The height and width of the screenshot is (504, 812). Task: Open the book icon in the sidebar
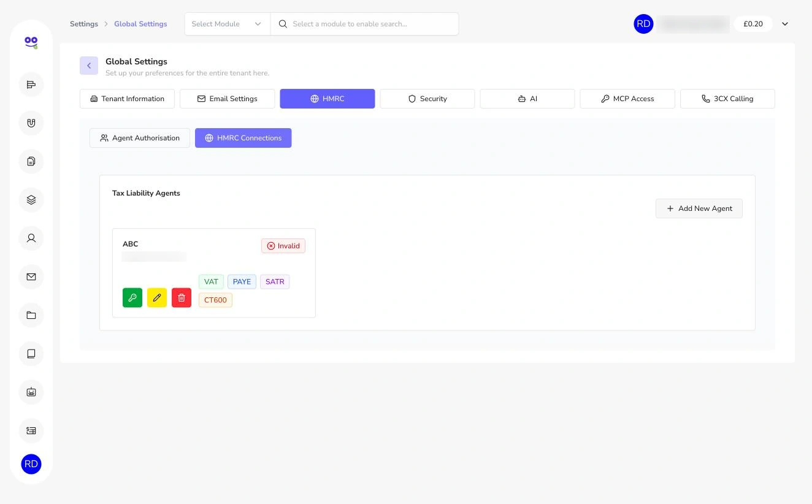31,354
